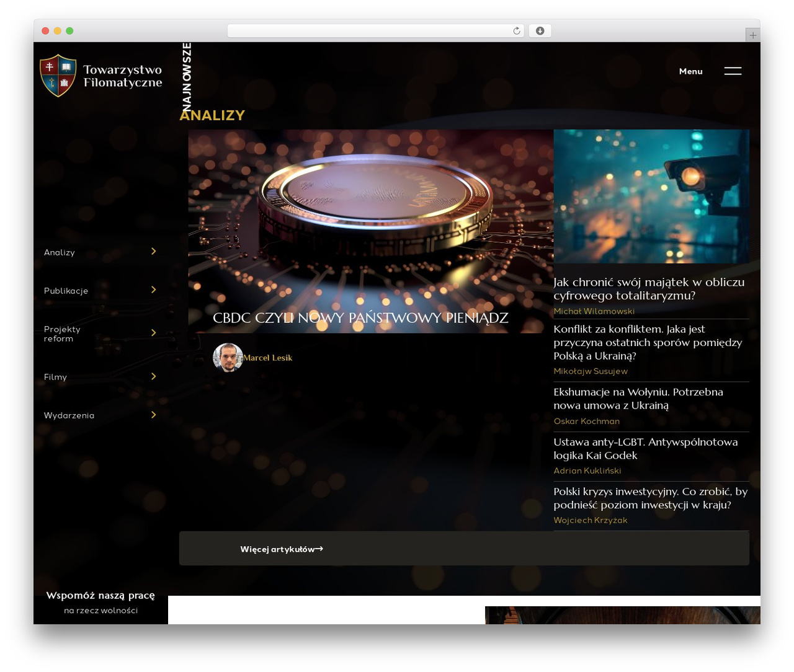Open article CBDC czyli nowy państwowy pieniądz
Viewport: 794px width, 672px height.
[360, 318]
